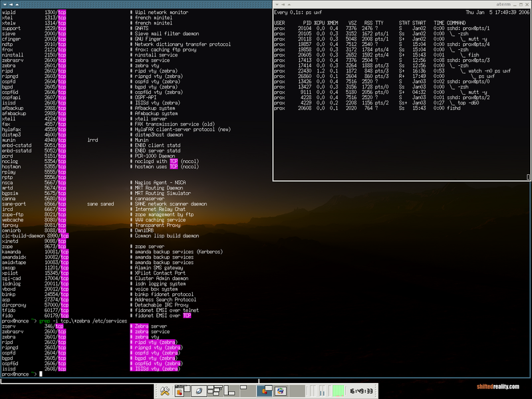Switch to the second workspace showing a globe icon

coord(198,391)
